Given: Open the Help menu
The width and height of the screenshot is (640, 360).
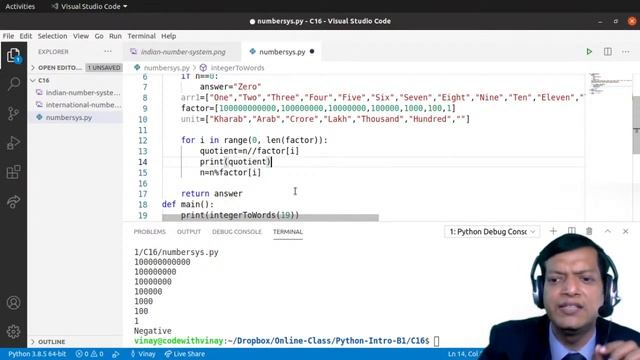Looking at the screenshot, I should pyautogui.click(x=169, y=36).
